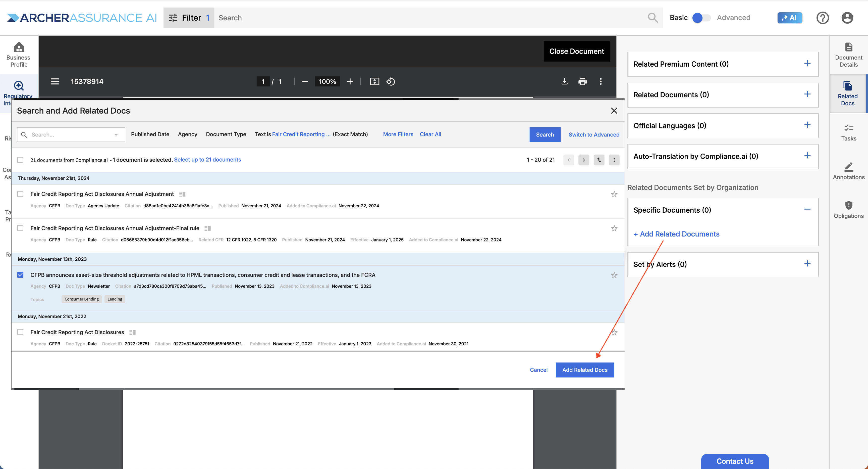868x469 pixels.
Task: Click the Add Related Docs button
Action: pyautogui.click(x=585, y=370)
